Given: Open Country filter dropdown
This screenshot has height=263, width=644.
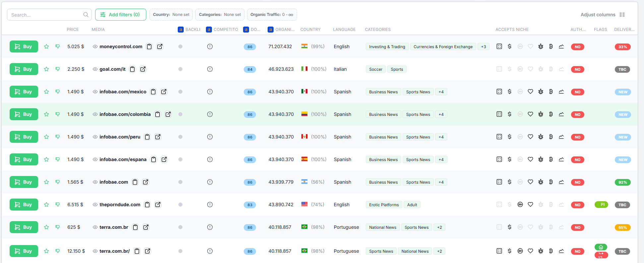Looking at the screenshot, I should click(x=171, y=15).
